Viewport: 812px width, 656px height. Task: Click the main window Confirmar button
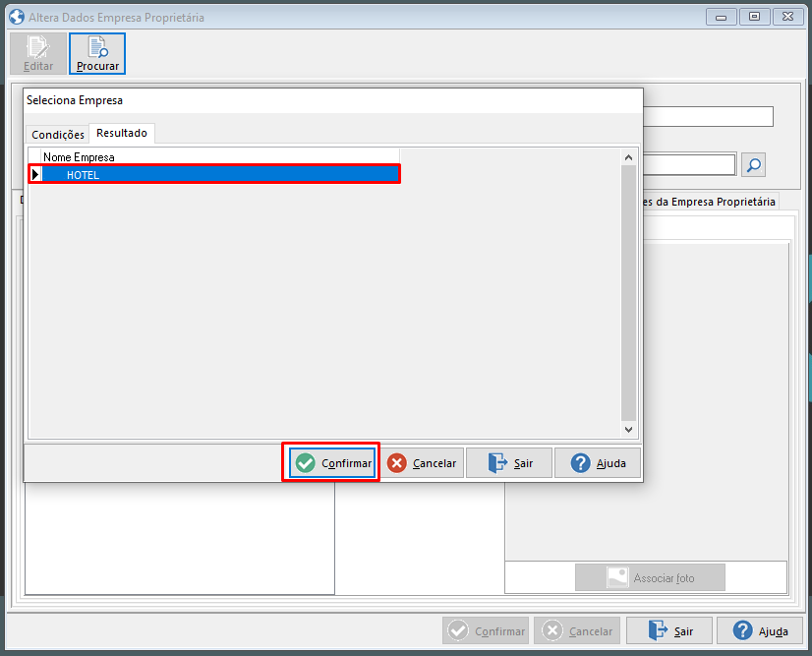point(486,630)
